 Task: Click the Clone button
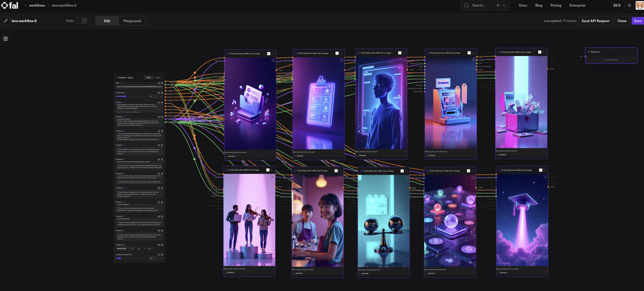pos(622,21)
